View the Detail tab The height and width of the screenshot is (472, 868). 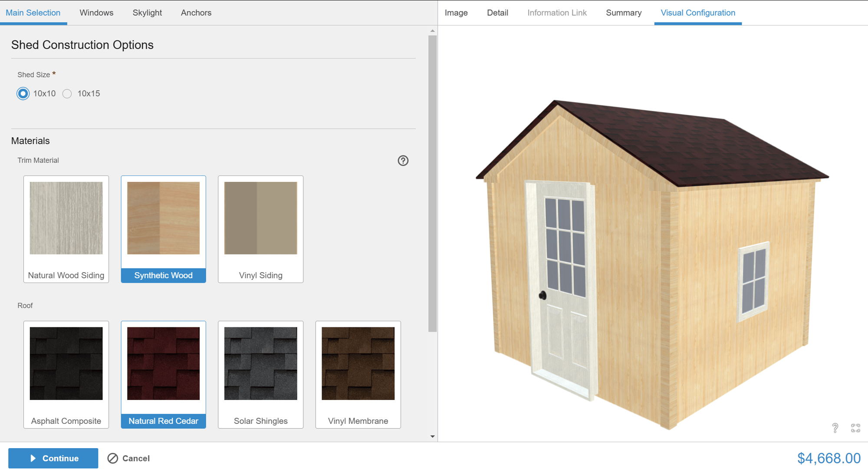(497, 13)
